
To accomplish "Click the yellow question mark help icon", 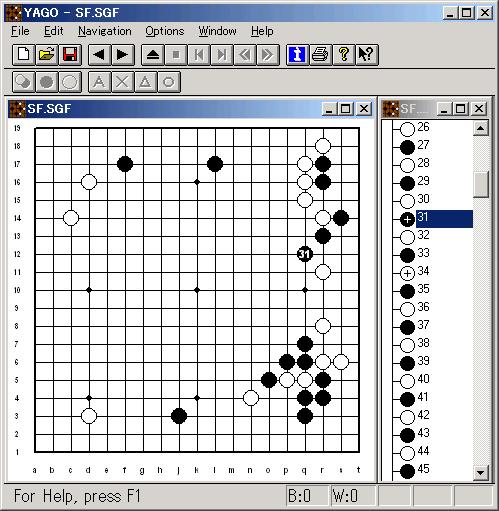I will click(344, 55).
